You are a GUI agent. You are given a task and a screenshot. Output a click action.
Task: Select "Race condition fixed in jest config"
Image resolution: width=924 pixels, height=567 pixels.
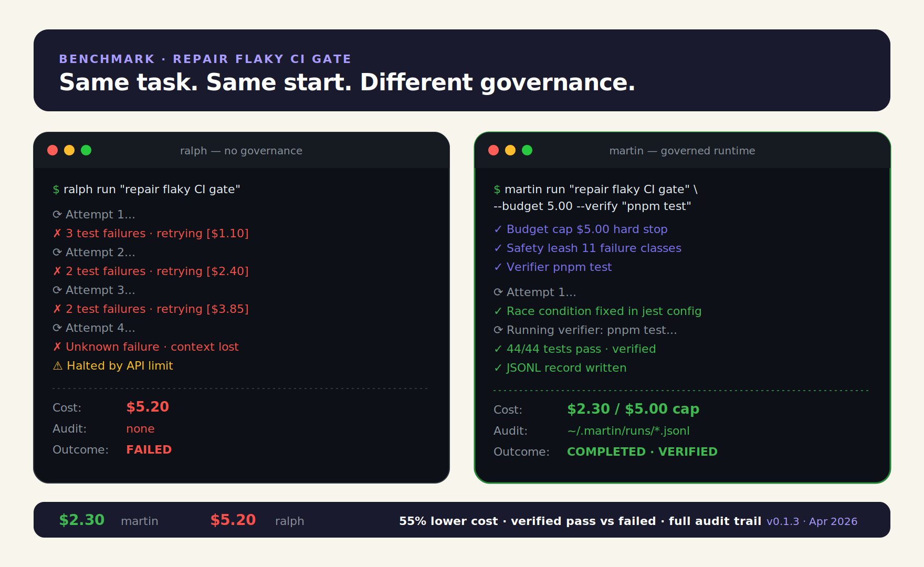[x=597, y=311]
